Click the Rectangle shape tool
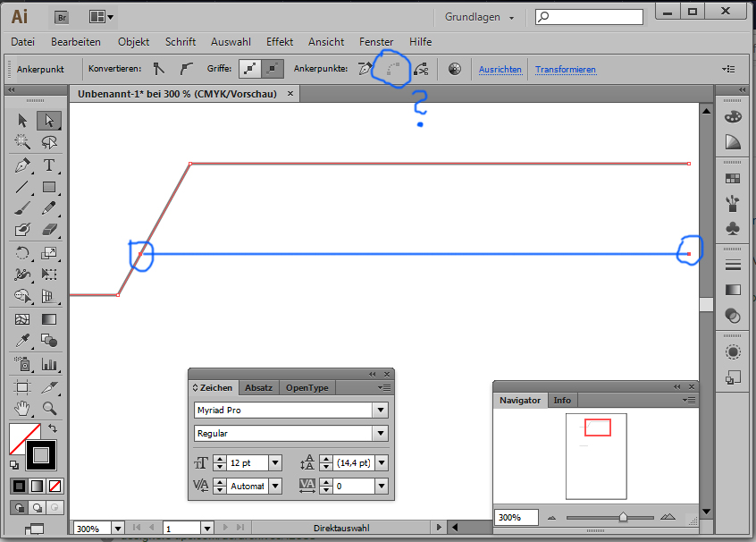756x542 pixels. coord(49,188)
